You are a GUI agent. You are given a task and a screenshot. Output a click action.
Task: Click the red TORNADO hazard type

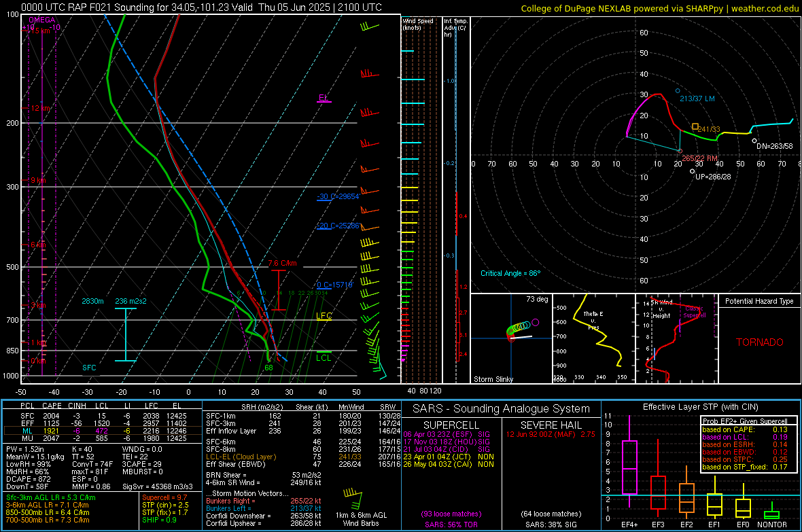[x=760, y=342]
